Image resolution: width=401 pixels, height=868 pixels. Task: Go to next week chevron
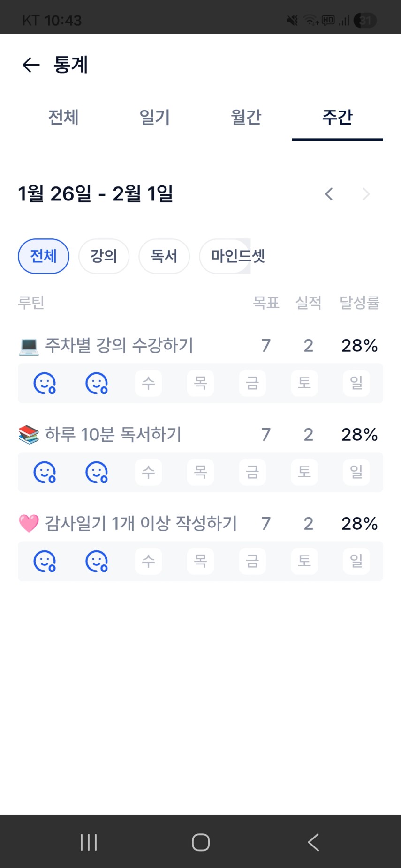366,194
